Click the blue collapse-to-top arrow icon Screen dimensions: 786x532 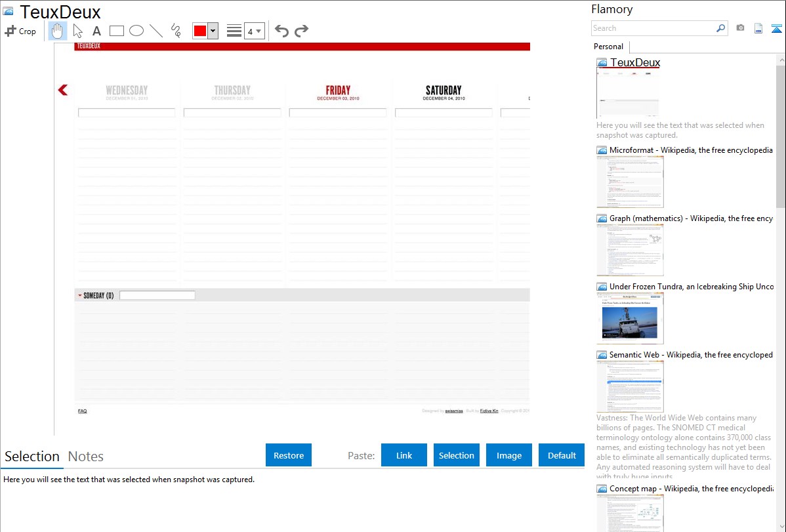click(776, 28)
